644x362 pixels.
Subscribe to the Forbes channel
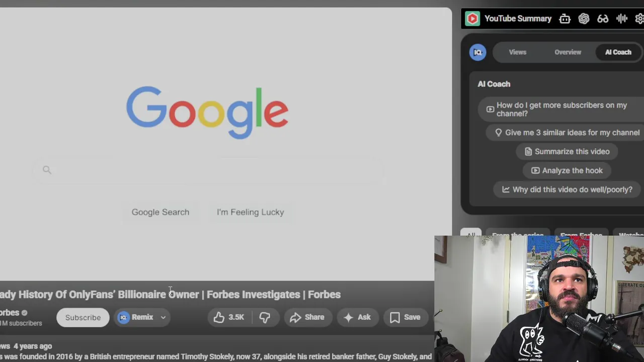pos(83,317)
